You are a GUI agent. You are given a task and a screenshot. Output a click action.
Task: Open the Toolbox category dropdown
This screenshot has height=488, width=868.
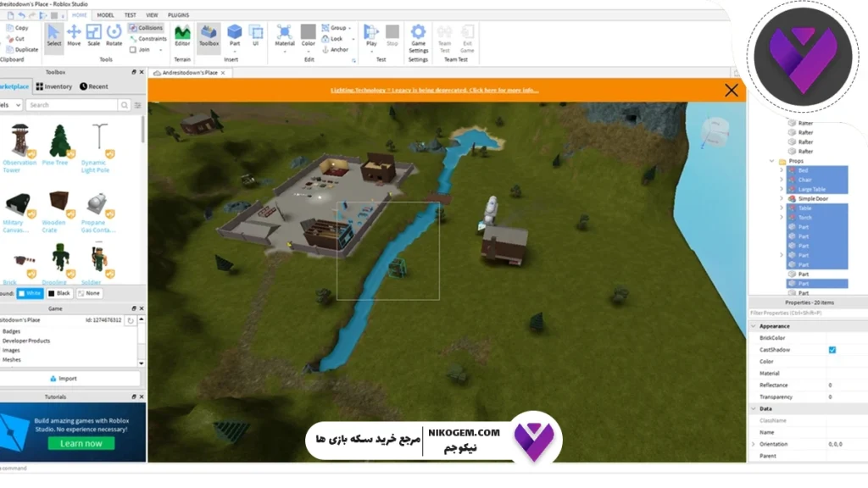pos(10,104)
